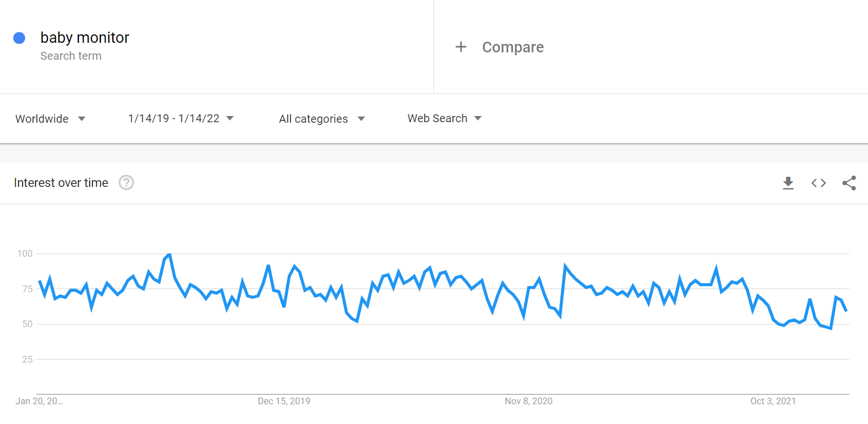Screen dimensions: 868x424
Task: Click the Compare text to add term
Action: pyautogui.click(x=513, y=47)
